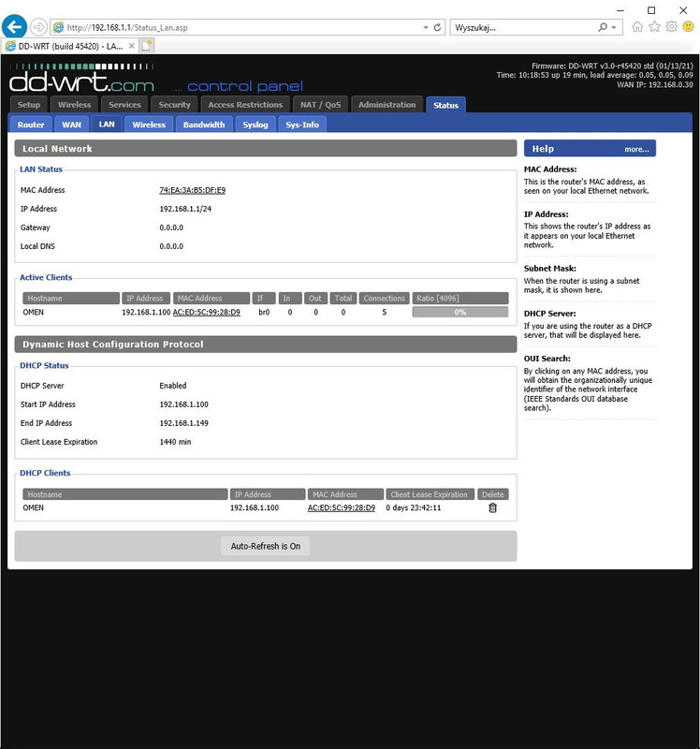The image size is (700, 749).
Task: Expand the address bar history dropdown
Action: pyautogui.click(x=426, y=28)
